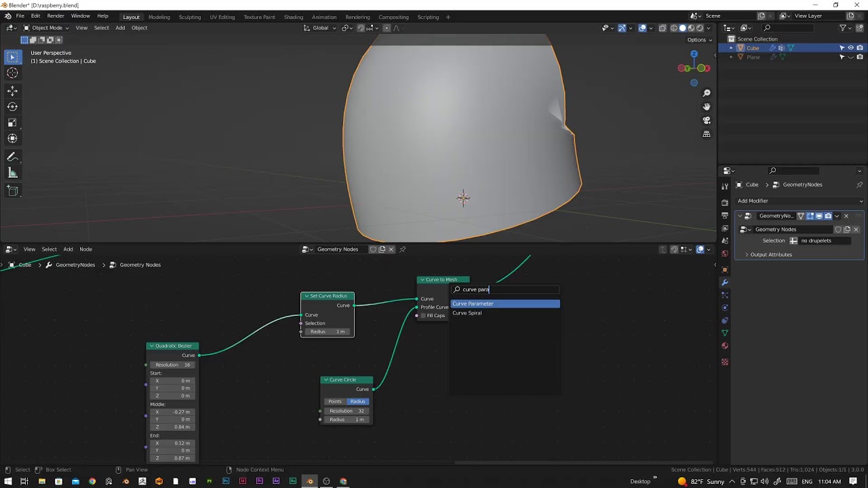Open the Edit menu
Viewport: 868px width, 488px height.
[35, 16]
